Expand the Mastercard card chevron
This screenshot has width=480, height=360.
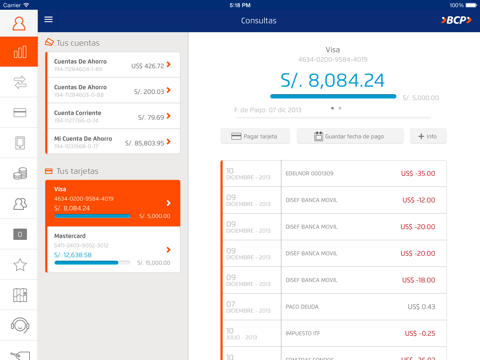tap(168, 250)
